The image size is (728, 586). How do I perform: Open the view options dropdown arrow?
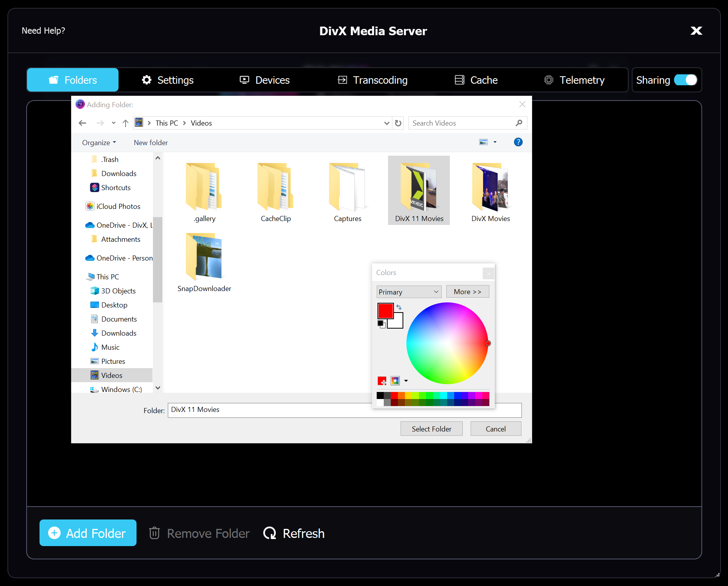pos(495,142)
